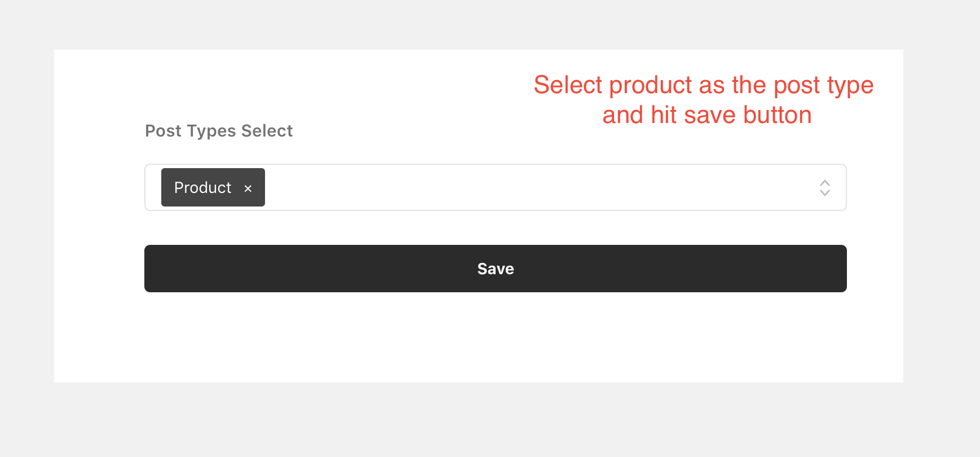
Task: Click the upward chevron of the select arrows
Action: 824,183
